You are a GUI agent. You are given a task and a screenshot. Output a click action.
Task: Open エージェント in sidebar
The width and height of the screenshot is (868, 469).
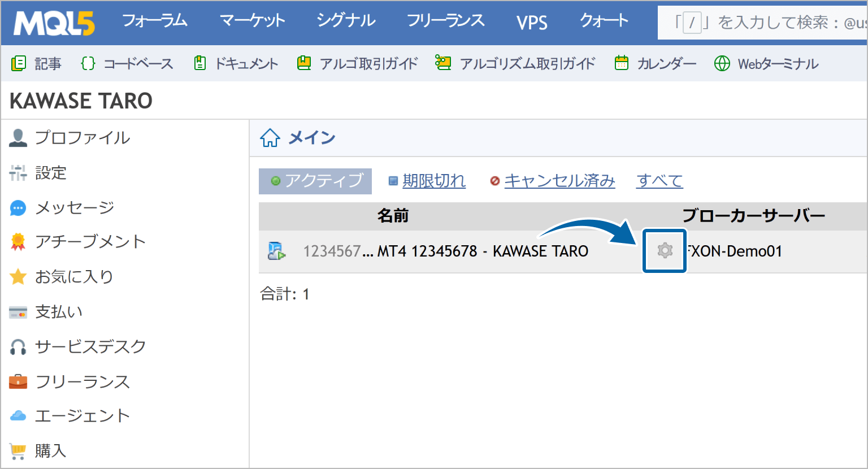point(83,416)
